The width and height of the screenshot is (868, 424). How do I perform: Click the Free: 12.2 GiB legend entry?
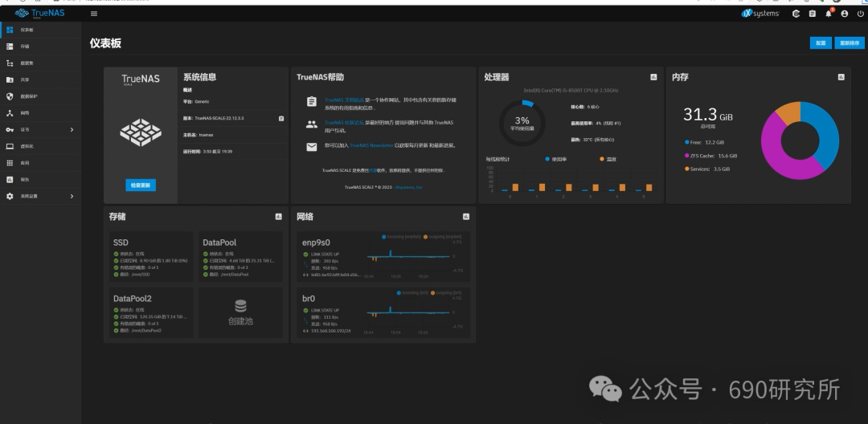(704, 142)
